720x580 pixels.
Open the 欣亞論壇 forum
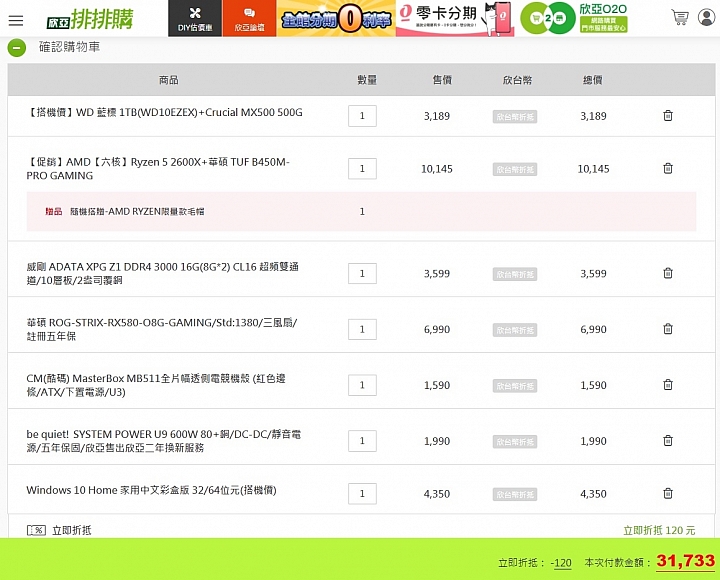[x=249, y=18]
